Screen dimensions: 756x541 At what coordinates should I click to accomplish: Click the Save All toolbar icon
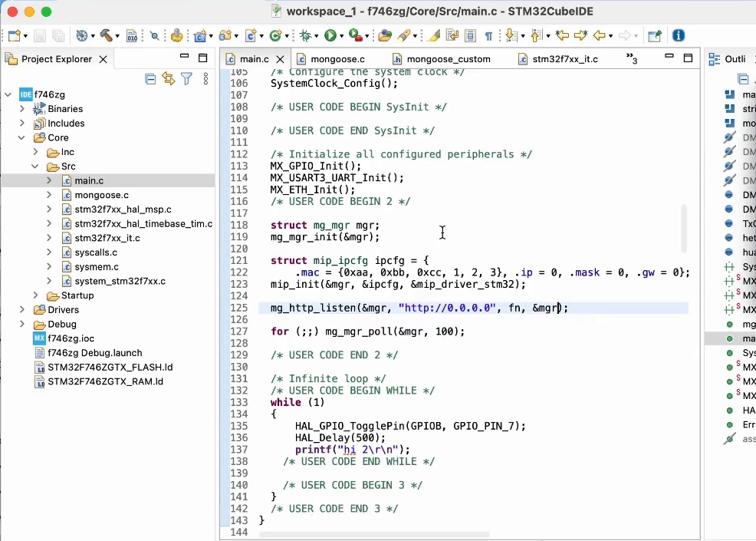[59, 35]
